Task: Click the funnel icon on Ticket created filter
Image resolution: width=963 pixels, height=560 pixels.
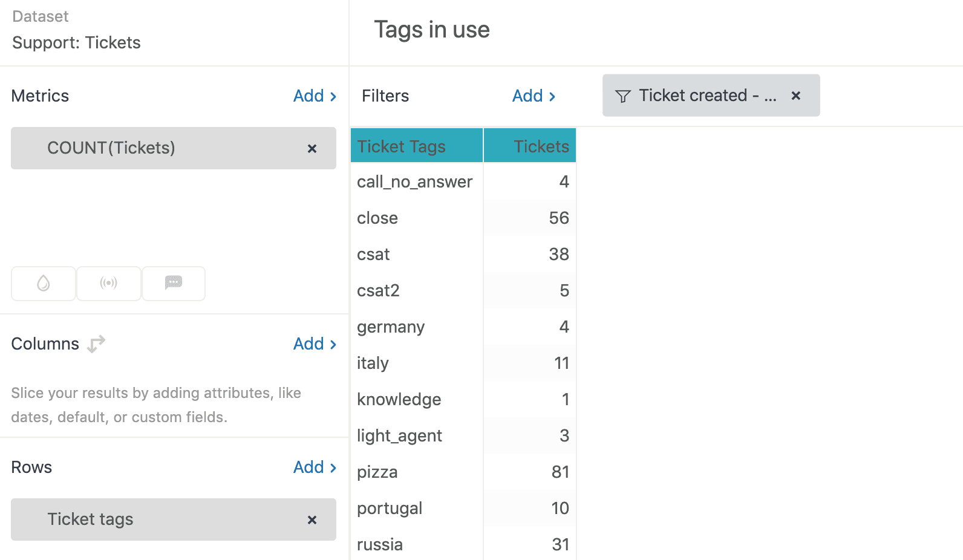Action: [x=623, y=96]
